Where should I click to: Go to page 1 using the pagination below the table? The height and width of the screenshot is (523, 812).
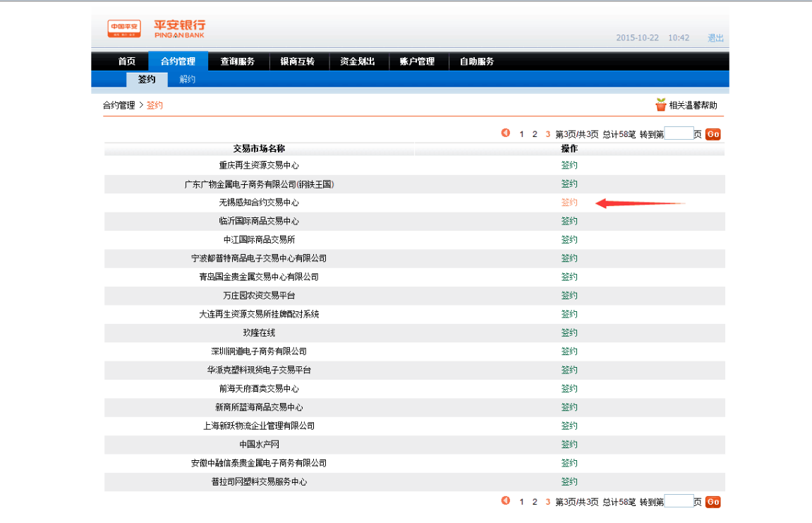521,502
